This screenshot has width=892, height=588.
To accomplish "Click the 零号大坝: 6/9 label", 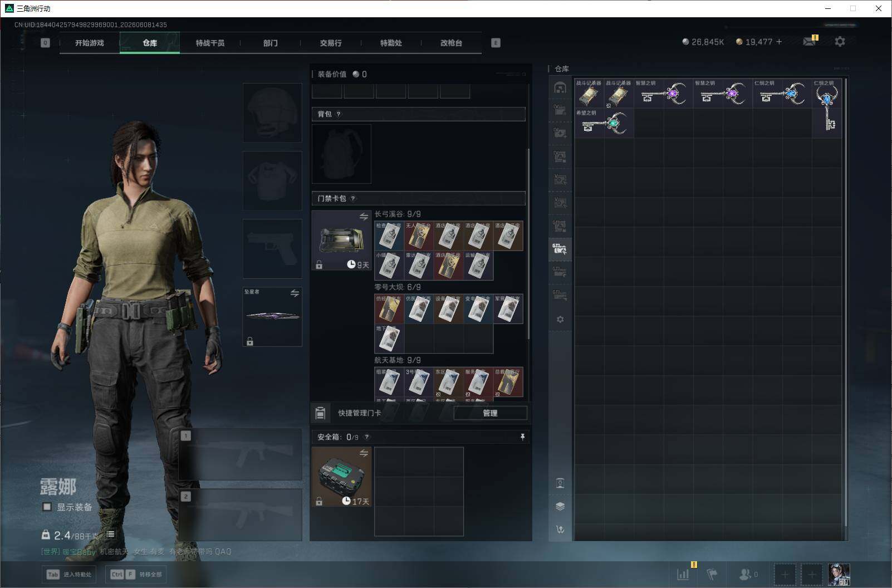I will (x=398, y=287).
